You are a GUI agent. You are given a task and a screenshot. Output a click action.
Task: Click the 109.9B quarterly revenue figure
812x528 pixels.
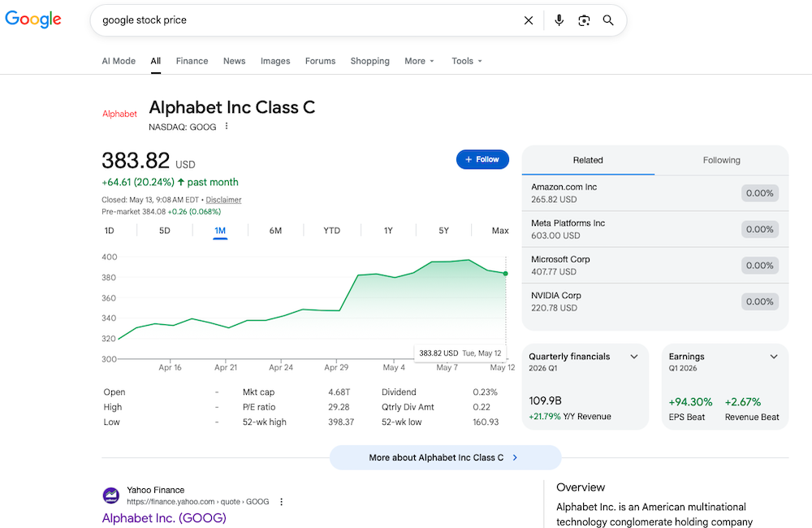pos(546,401)
